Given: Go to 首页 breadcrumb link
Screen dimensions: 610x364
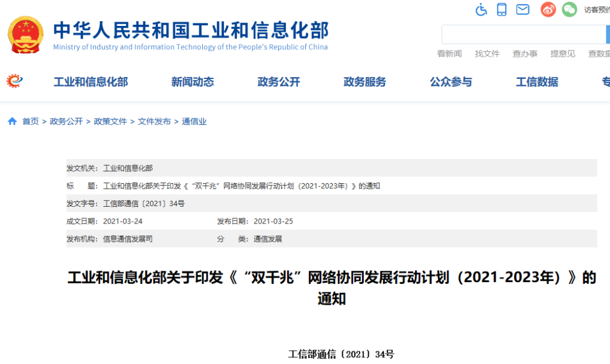Looking at the screenshot, I should (31, 121).
